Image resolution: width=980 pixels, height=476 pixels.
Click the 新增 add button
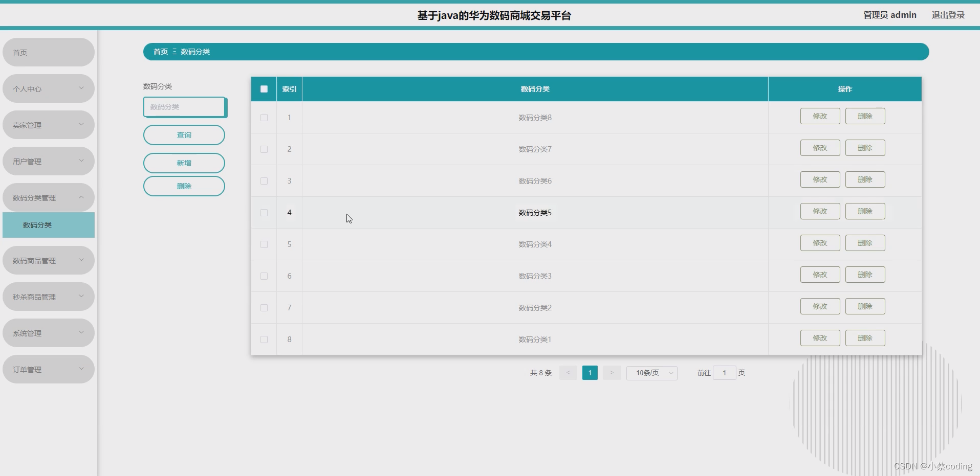point(184,163)
